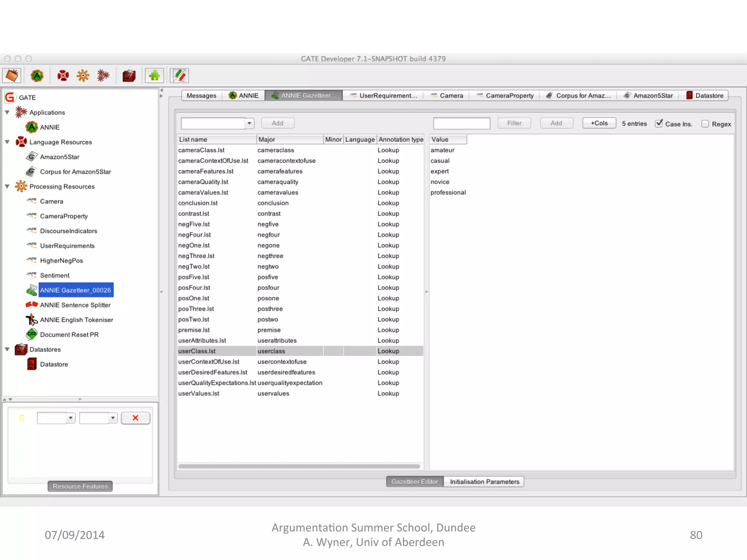Click the horizontal scrollbar under the list table
747x560 pixels.
(299, 466)
